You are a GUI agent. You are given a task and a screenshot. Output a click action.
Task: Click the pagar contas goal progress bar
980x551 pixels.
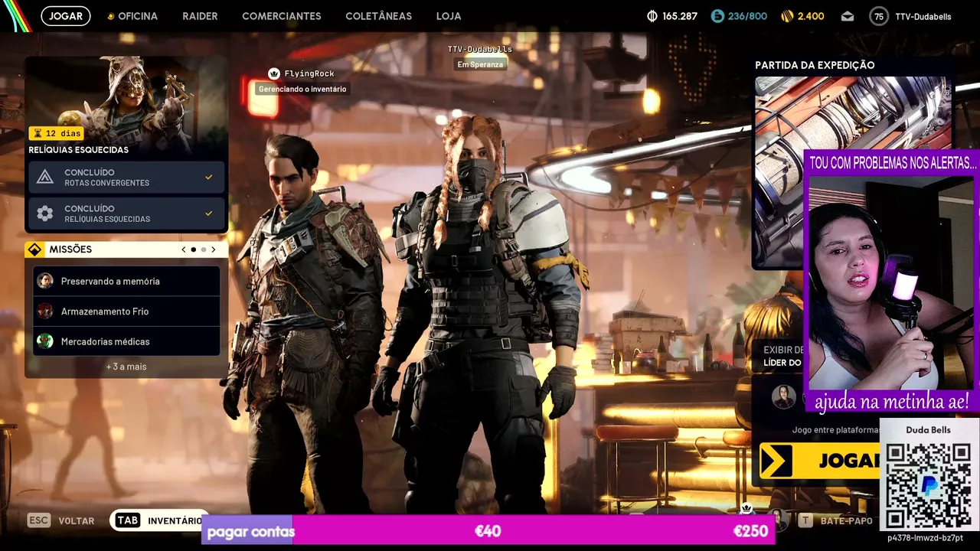coord(488,530)
